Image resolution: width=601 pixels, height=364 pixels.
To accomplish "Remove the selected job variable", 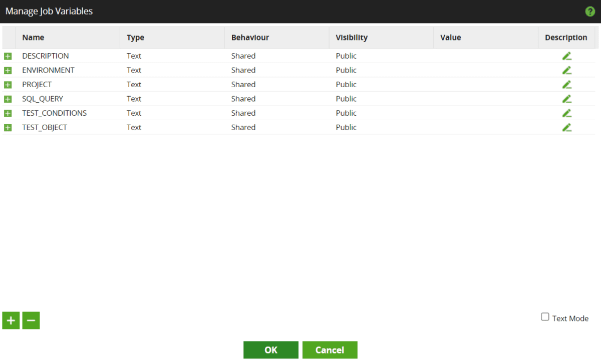I will [31, 320].
